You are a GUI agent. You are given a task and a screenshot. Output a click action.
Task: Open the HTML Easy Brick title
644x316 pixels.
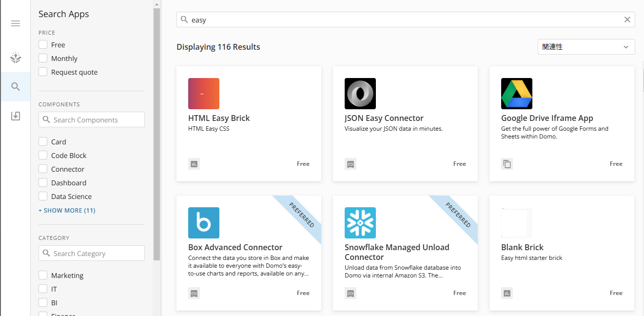(x=219, y=118)
